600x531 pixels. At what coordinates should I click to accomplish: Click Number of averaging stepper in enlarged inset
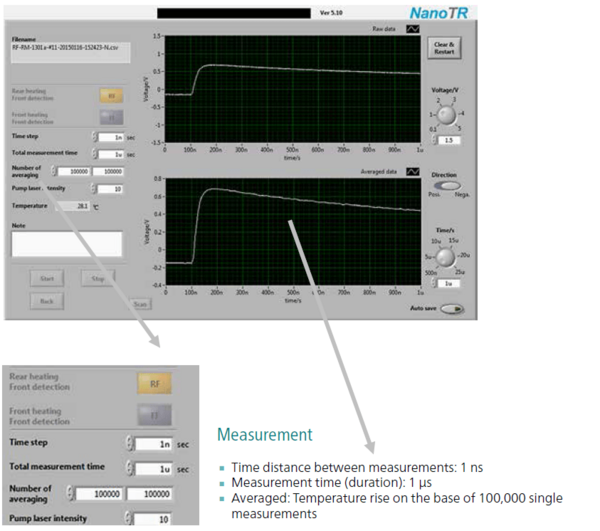(70, 493)
